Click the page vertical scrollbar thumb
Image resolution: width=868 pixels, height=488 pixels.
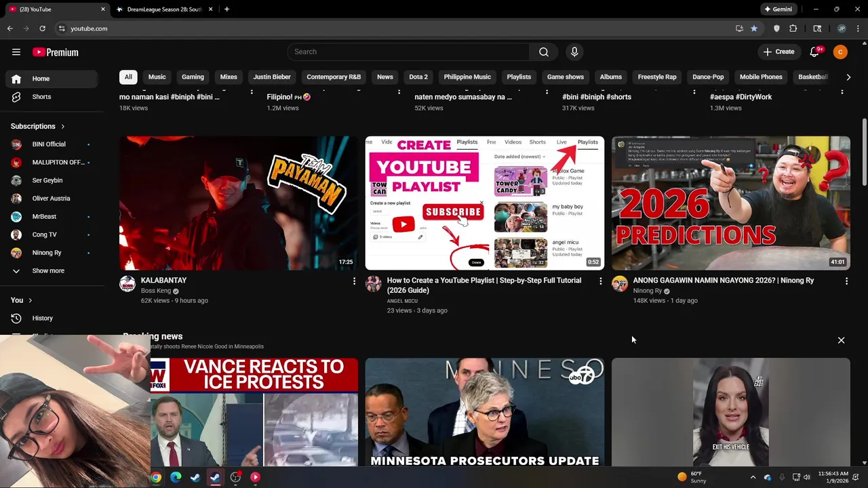(864, 152)
